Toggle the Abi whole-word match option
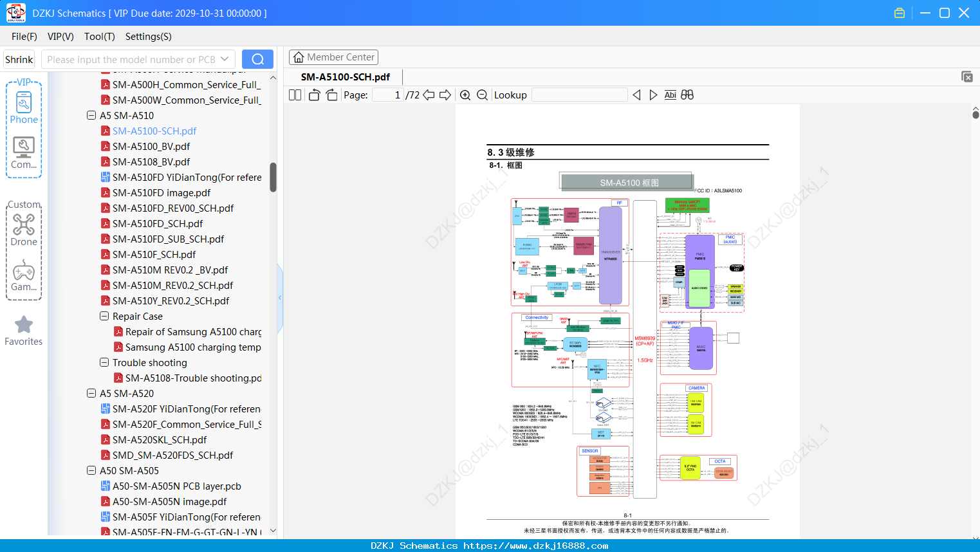The image size is (980, 552). click(670, 95)
